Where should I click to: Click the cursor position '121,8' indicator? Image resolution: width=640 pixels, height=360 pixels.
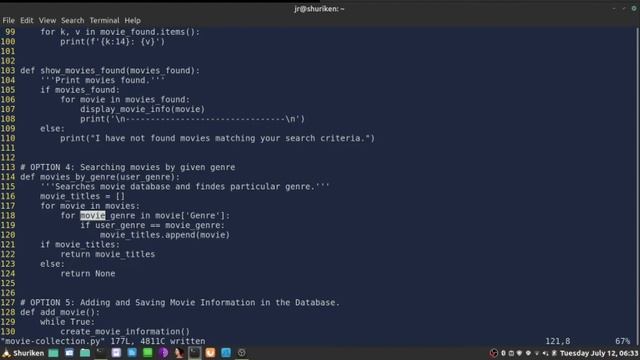558,341
